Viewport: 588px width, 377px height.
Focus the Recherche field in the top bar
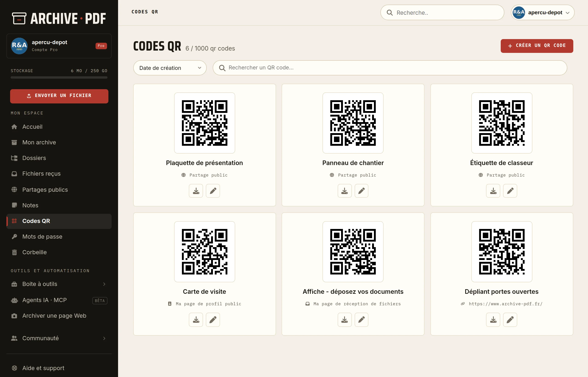coord(442,12)
